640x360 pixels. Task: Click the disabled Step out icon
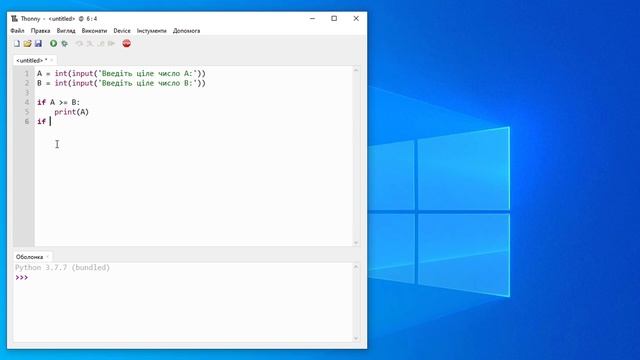click(x=100, y=43)
